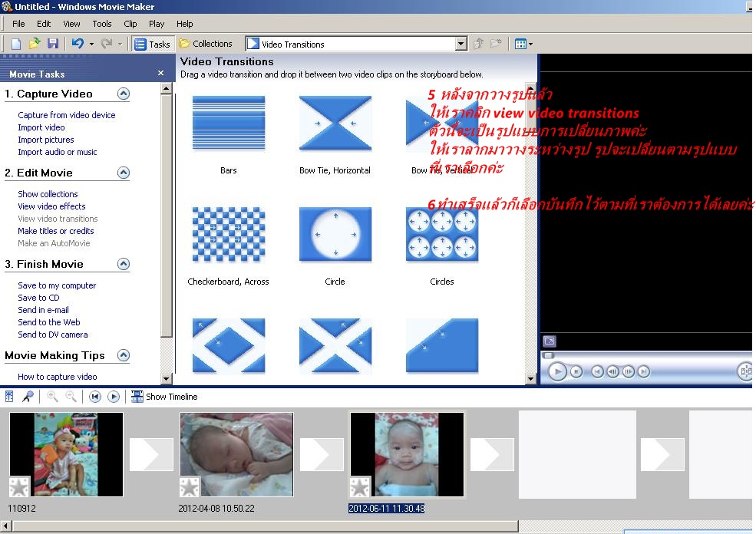Set audio levels on the storyboard toolbar
Image resolution: width=756 pixels, height=534 pixels.
tap(9, 397)
